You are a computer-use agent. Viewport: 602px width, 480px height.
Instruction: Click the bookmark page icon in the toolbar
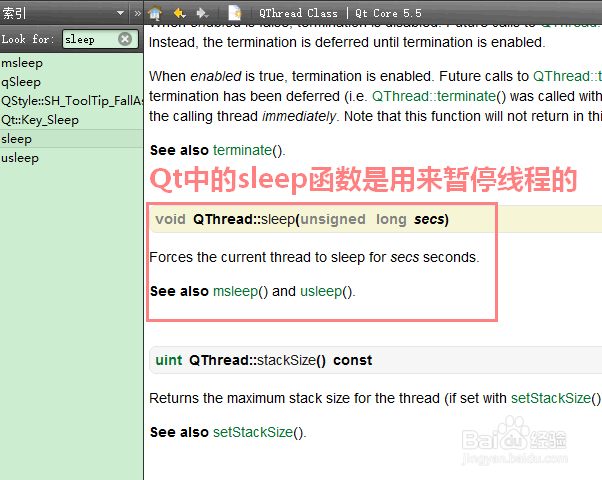[x=235, y=13]
